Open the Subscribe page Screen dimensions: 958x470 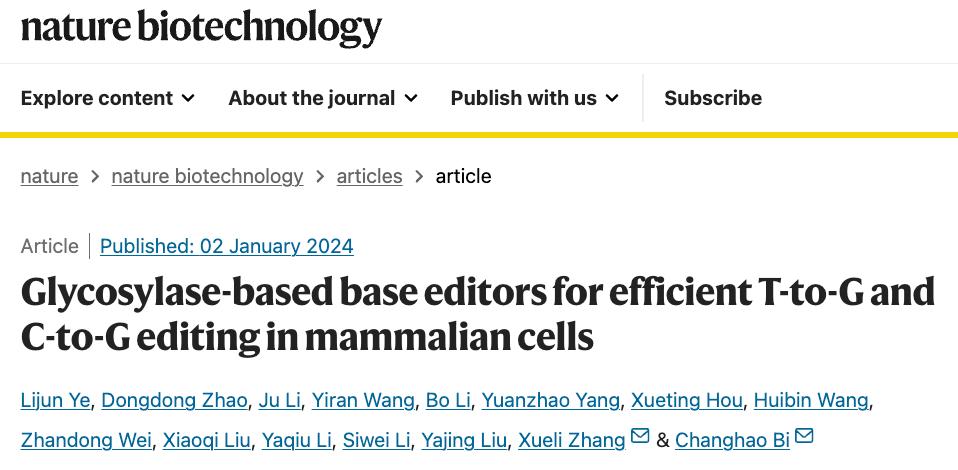pos(713,98)
